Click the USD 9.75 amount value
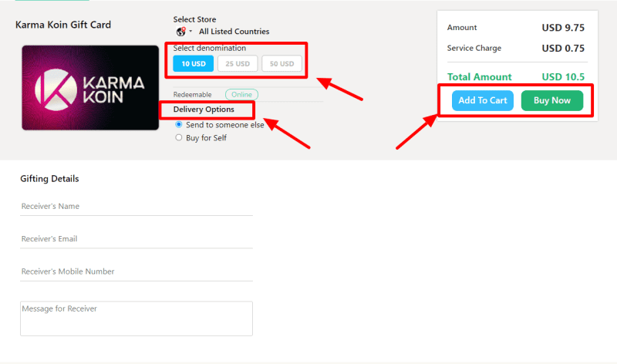The height and width of the screenshot is (364, 617). tap(563, 28)
